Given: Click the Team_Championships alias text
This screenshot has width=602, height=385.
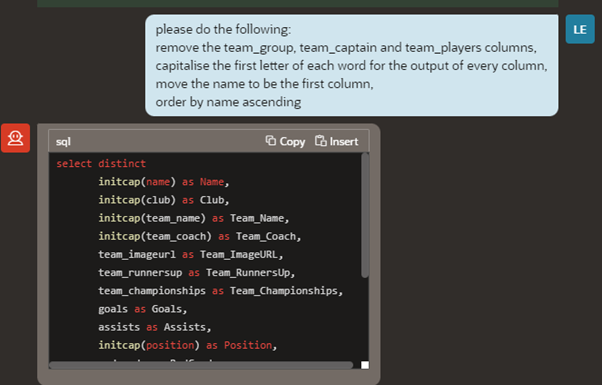Looking at the screenshot, I should tap(283, 291).
